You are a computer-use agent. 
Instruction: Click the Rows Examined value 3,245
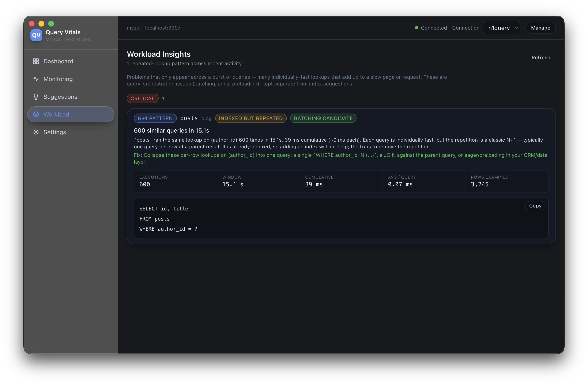click(x=479, y=184)
